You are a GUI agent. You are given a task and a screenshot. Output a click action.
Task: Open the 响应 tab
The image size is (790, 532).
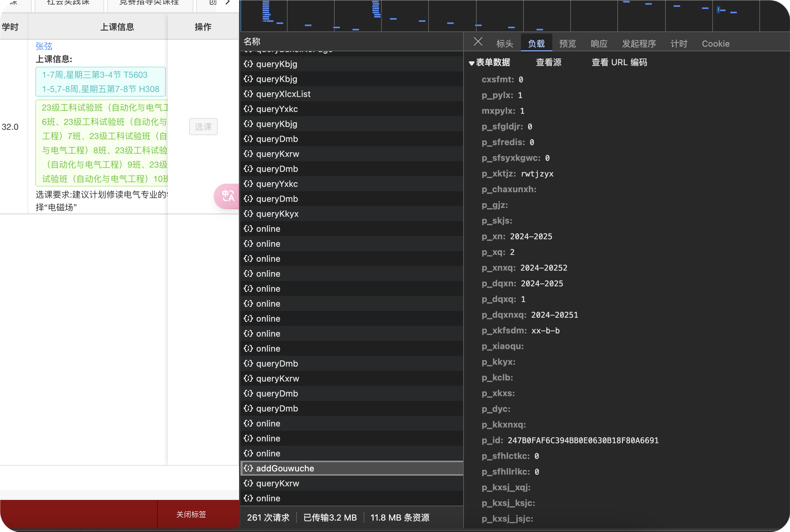(599, 44)
